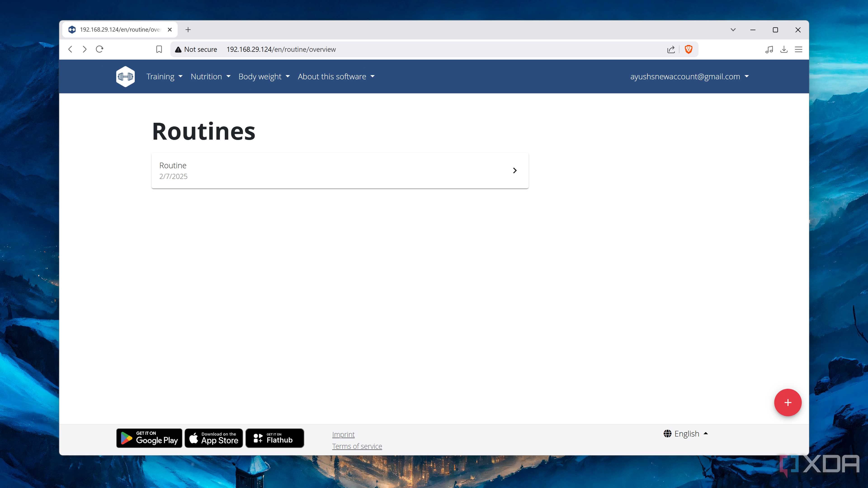Add a new routine with plus button
Image resolution: width=868 pixels, height=488 pixels.
click(x=788, y=402)
